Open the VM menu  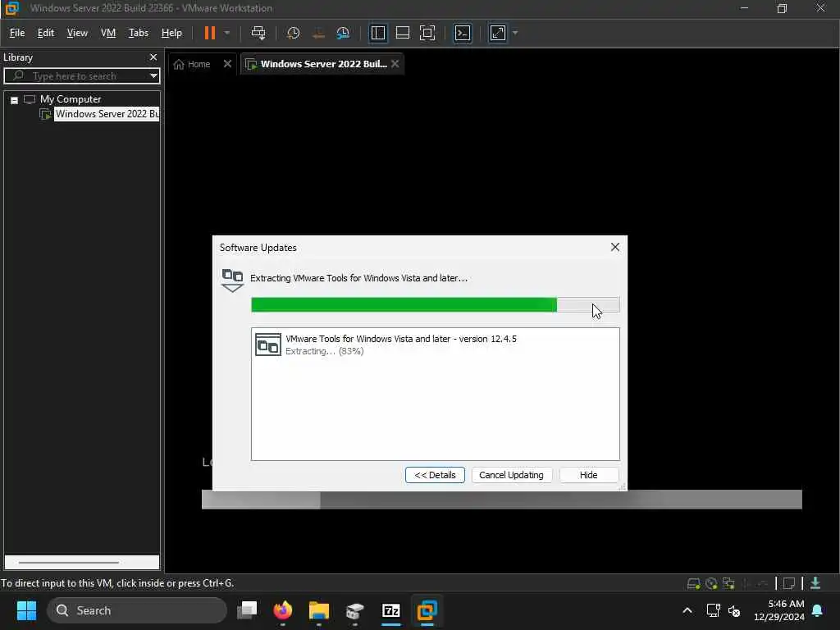(x=108, y=33)
